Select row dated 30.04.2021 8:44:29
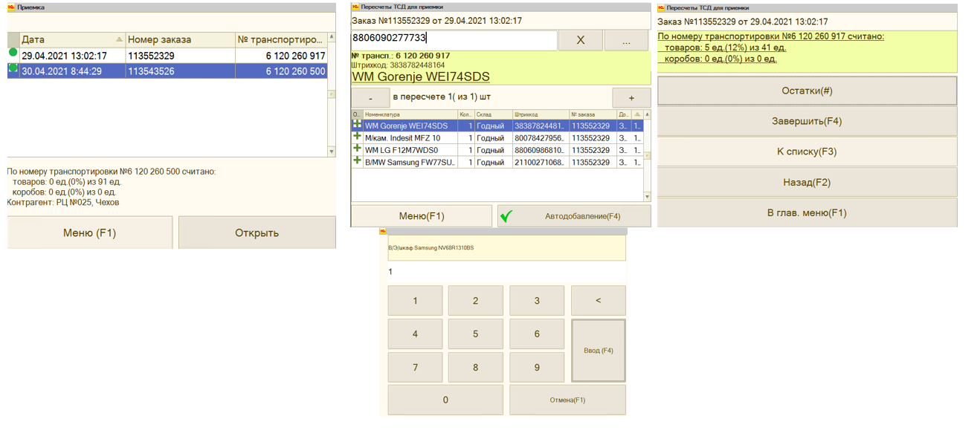Image resolution: width=980 pixels, height=436 pixels. (x=167, y=71)
